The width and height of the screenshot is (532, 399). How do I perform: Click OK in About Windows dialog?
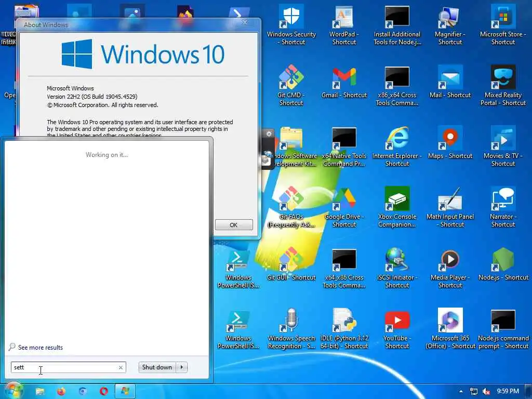[x=234, y=224]
